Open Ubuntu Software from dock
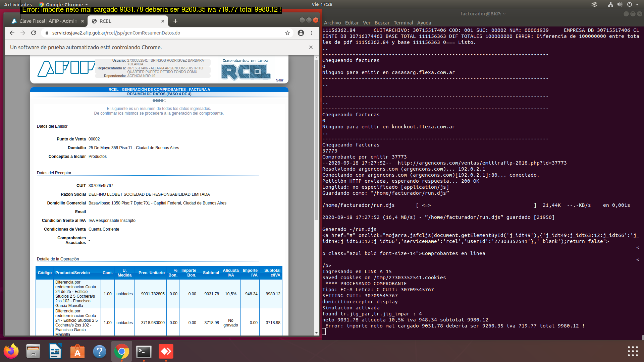Viewport: 644px width, 362px height. [77, 351]
